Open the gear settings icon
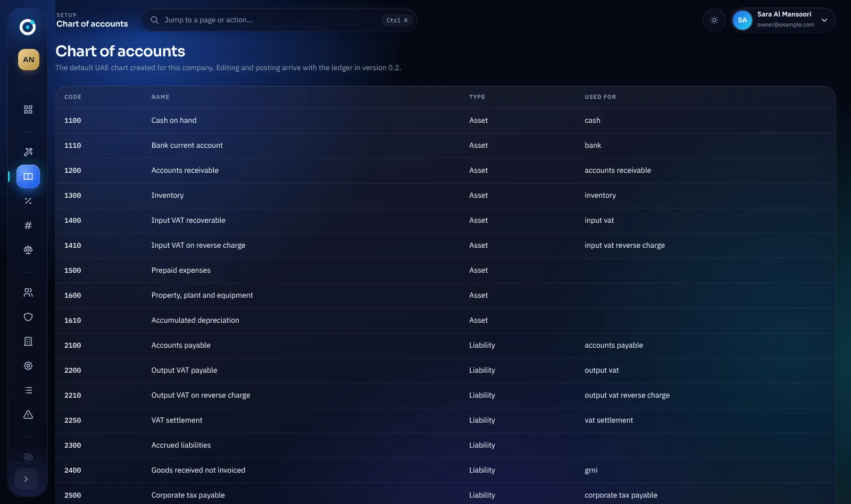Screen dimensions: 851x504 click(x=28, y=366)
